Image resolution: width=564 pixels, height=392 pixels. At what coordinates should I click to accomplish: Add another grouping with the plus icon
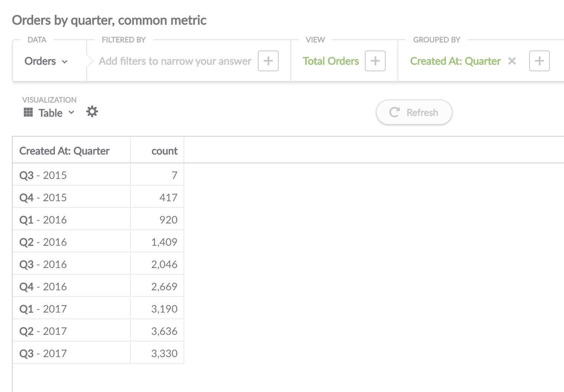539,61
